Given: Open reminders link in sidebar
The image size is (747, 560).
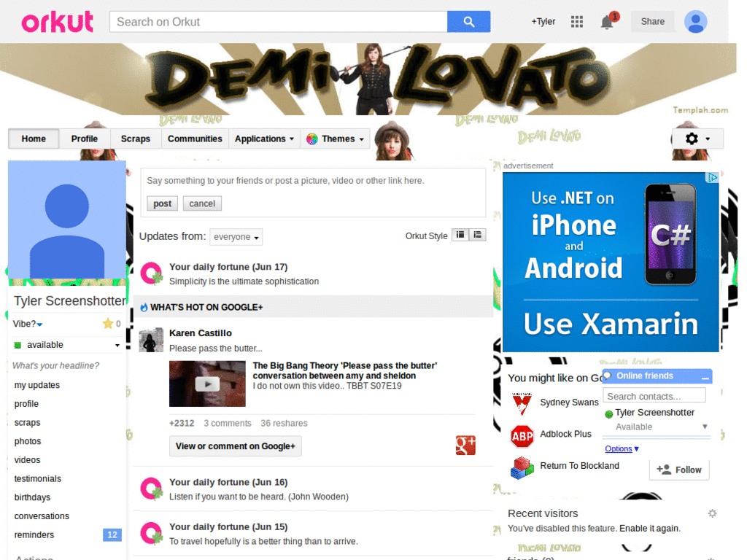Looking at the screenshot, I should point(34,534).
